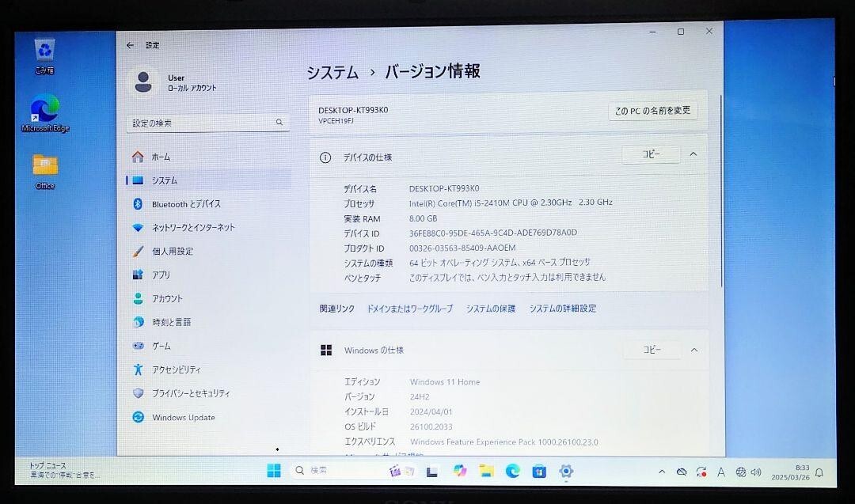Select the device name DESKTOP-KT993K0 value
Image resolution: width=855 pixels, height=504 pixels.
(x=444, y=188)
